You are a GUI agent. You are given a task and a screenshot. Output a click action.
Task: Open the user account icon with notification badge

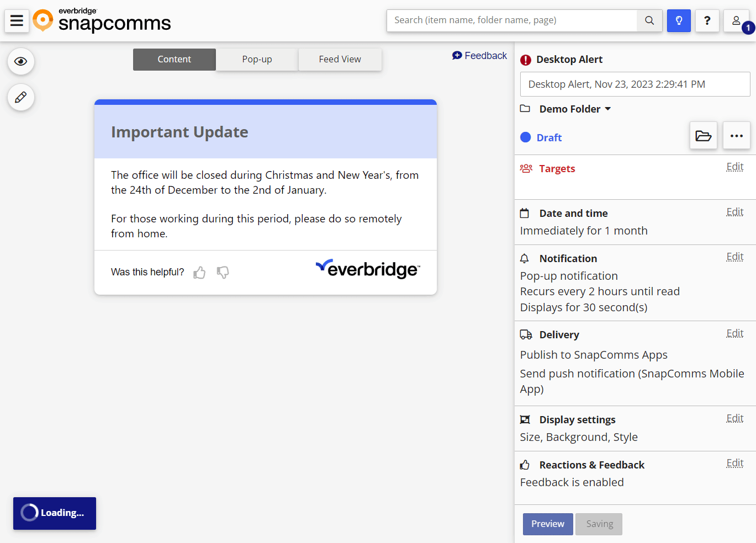coord(736,20)
